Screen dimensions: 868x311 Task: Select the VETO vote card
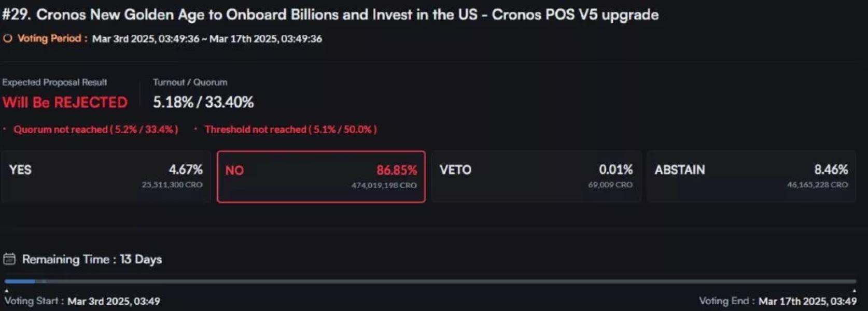(536, 177)
